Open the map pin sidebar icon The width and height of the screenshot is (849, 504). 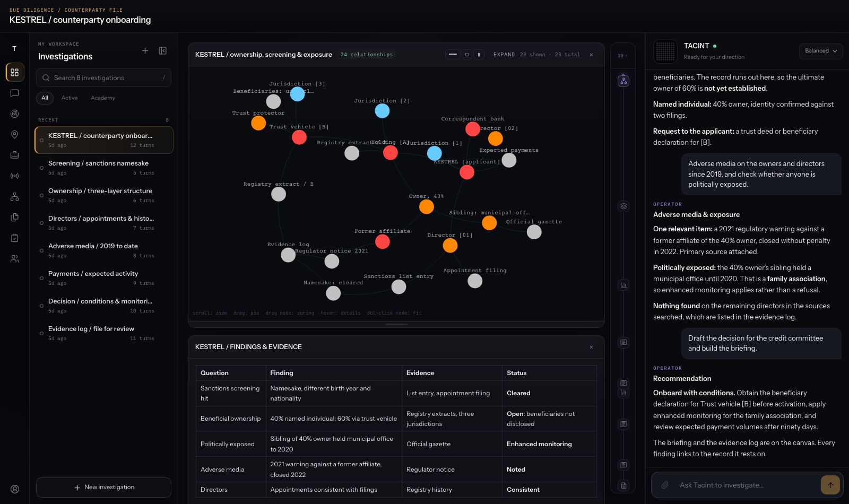[x=15, y=135]
